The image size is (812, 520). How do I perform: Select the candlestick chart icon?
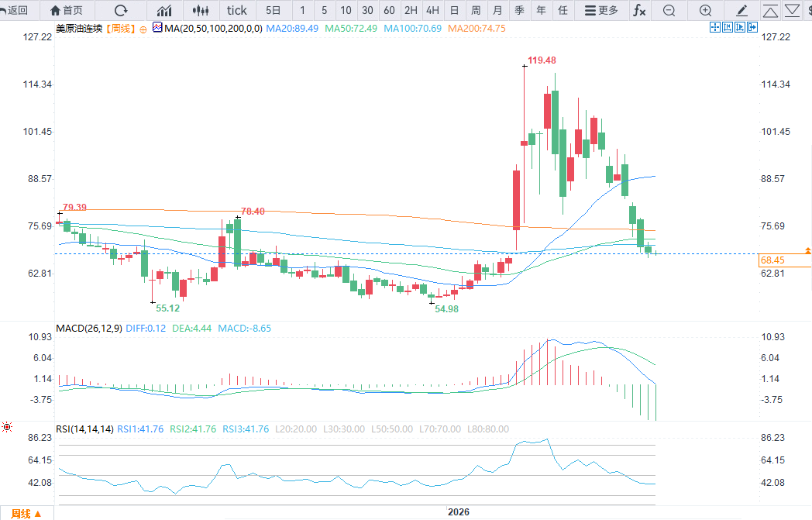[201, 10]
